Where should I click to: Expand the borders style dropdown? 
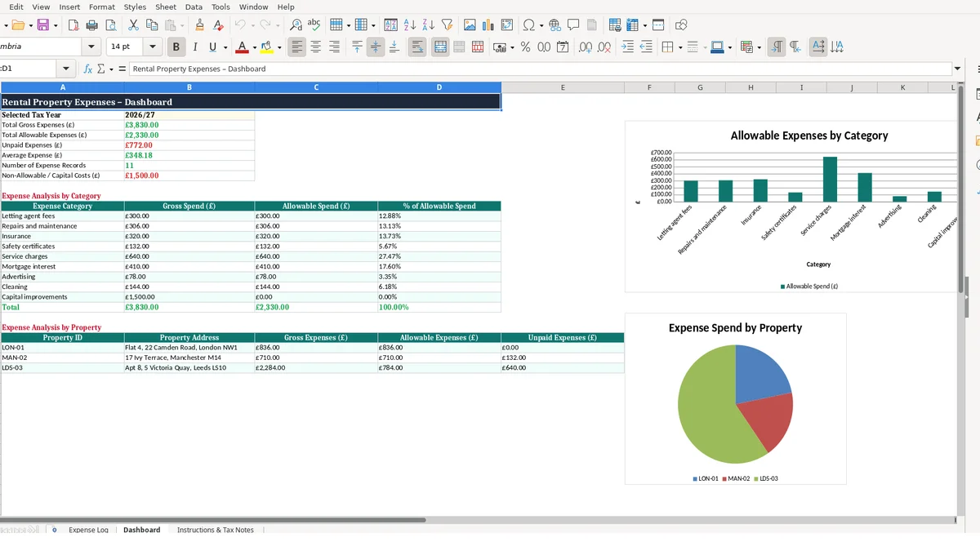pyautogui.click(x=679, y=47)
